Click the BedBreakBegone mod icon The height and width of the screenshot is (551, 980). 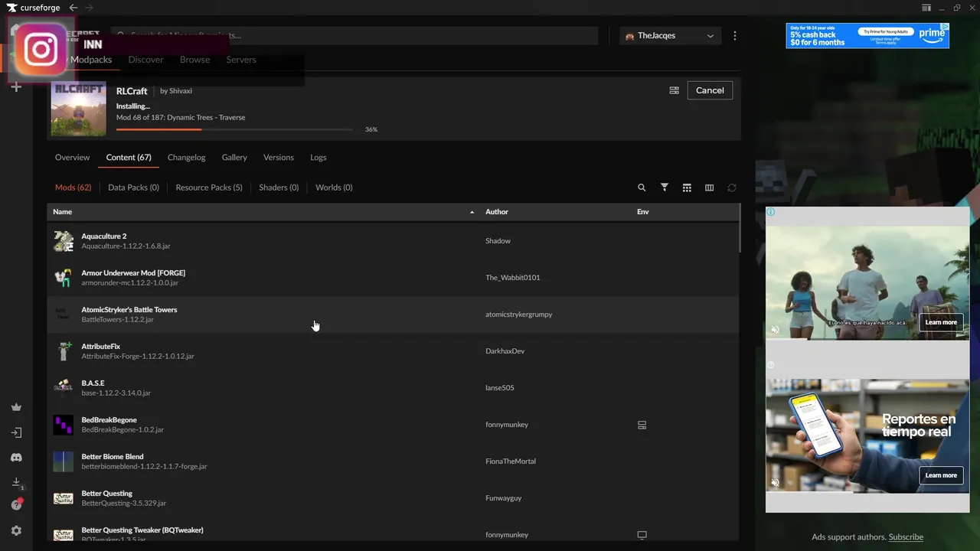[x=63, y=425]
